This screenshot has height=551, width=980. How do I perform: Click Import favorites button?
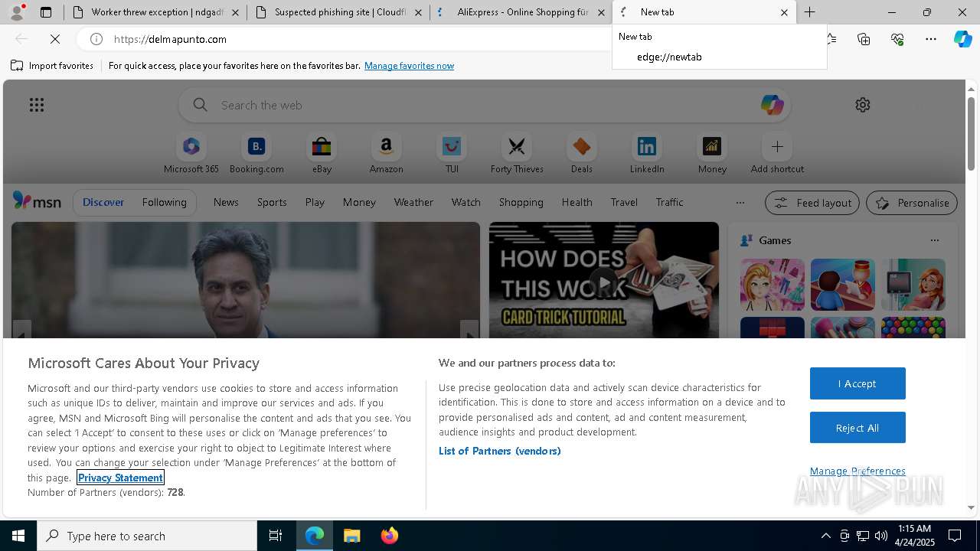point(52,66)
